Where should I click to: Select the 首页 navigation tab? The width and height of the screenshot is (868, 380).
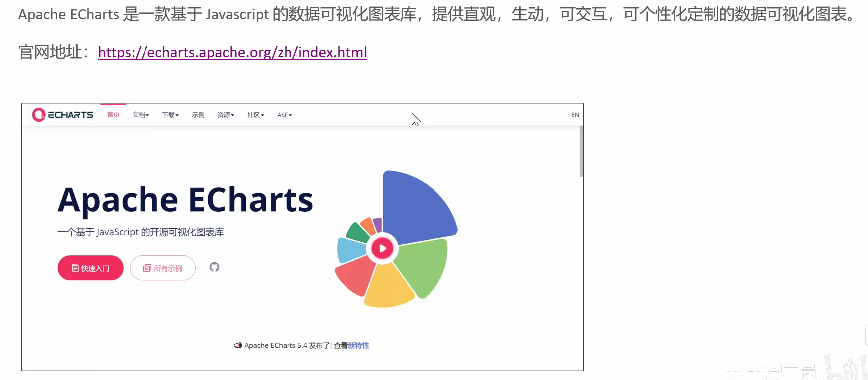coord(113,115)
